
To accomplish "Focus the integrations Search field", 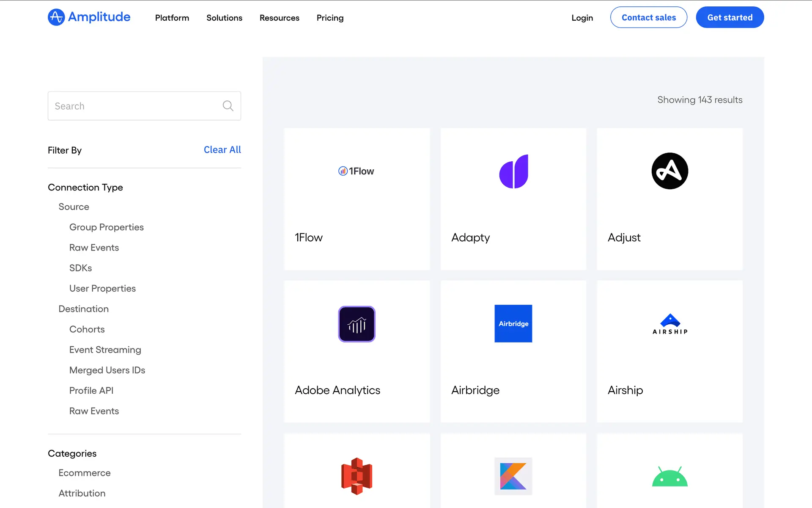I will click(x=135, y=106).
